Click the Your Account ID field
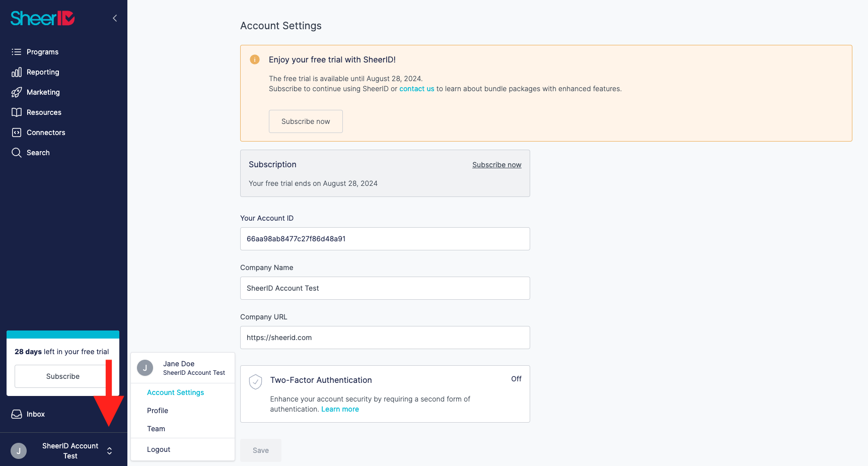The image size is (868, 466). tap(385, 239)
